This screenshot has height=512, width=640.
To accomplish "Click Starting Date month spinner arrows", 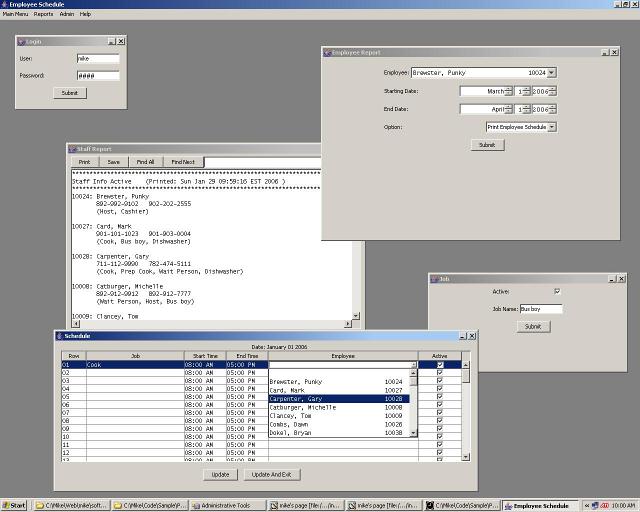I will tap(509, 91).
